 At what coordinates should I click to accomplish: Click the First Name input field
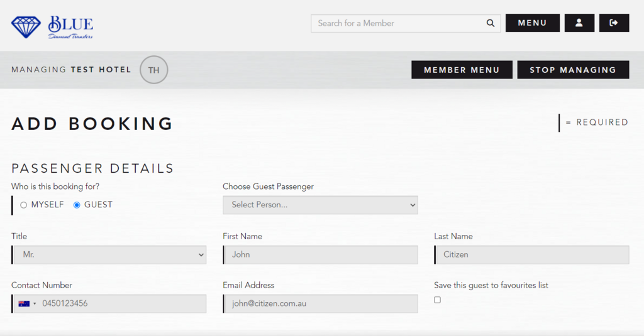pos(321,255)
